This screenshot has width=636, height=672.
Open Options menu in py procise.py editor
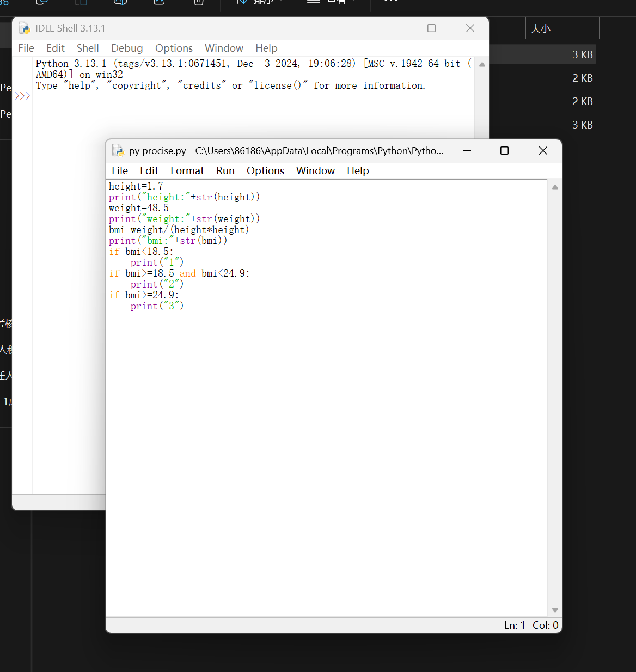pos(265,170)
